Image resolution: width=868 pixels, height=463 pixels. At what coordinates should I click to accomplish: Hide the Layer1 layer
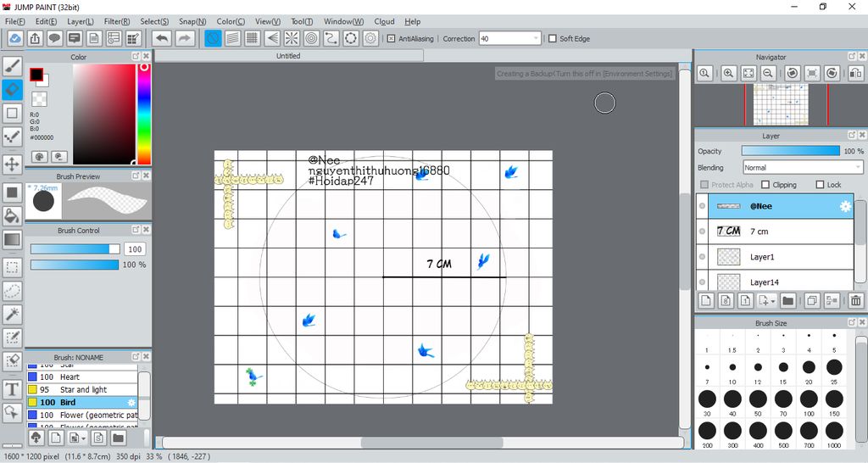pos(703,257)
